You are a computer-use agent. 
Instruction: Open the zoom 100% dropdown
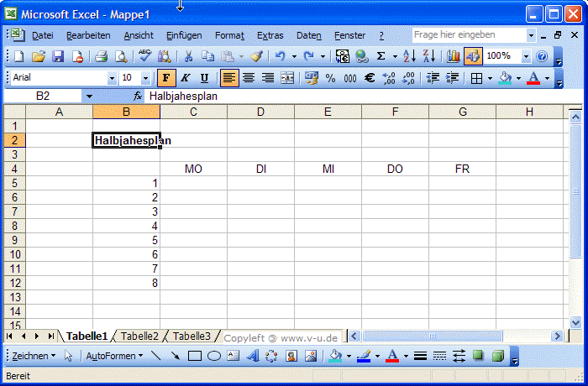point(526,56)
